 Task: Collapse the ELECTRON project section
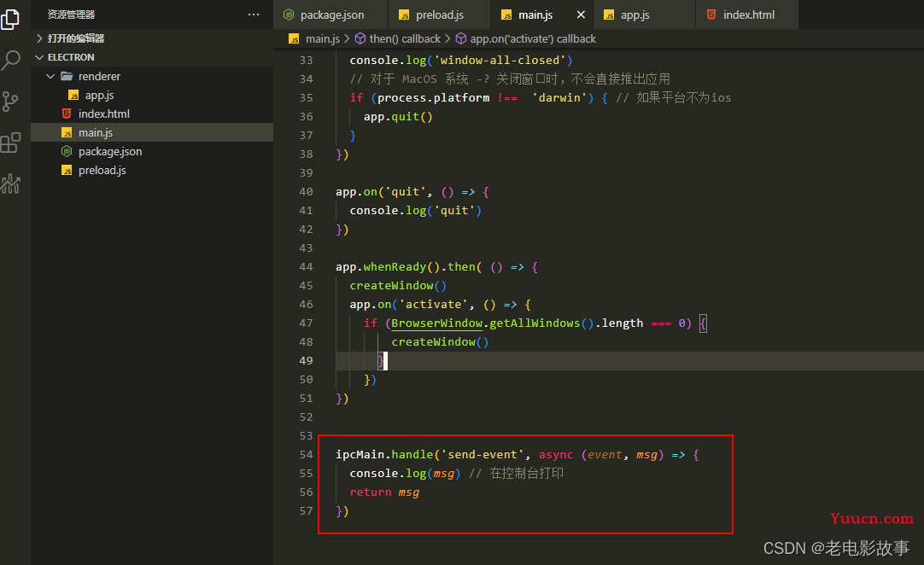[x=39, y=57]
